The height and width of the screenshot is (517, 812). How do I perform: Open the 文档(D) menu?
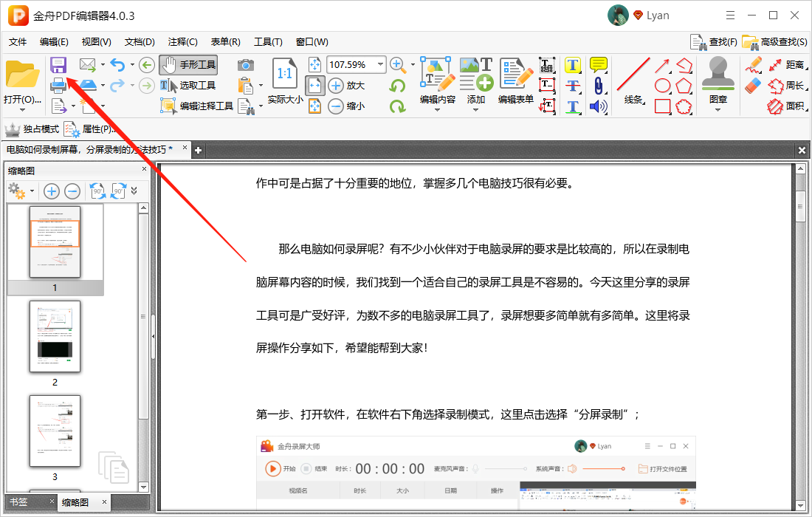pos(140,42)
